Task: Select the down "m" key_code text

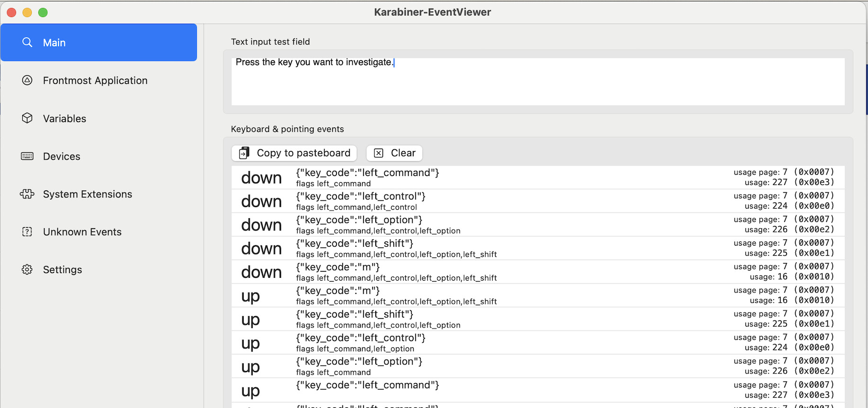Action: coord(338,267)
